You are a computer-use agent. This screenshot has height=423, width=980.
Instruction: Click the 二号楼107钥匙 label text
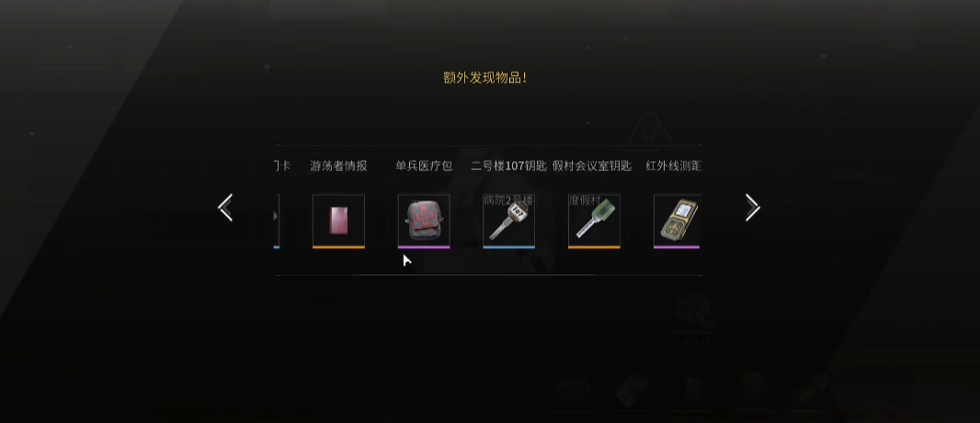(508, 166)
